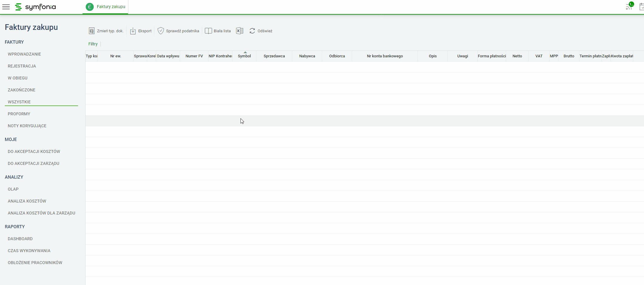The height and width of the screenshot is (285, 644).
Task: Click the Sprawdź podatnika shield icon
Action: (x=161, y=31)
